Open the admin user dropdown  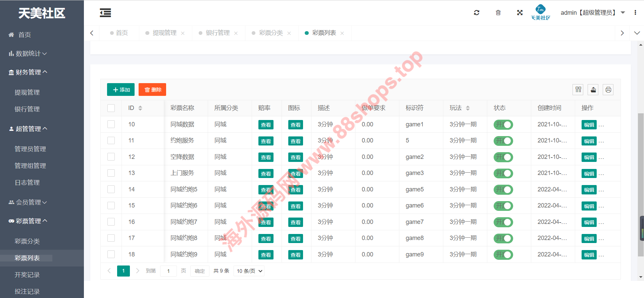(x=592, y=13)
